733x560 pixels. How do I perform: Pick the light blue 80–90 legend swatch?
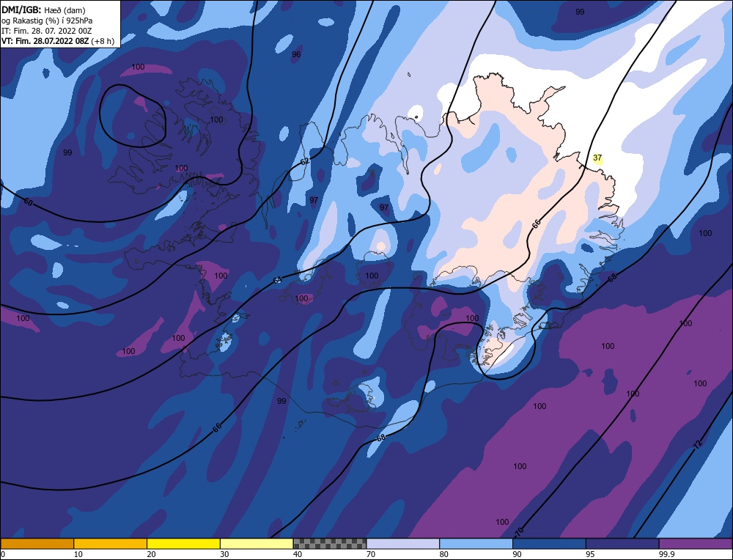tap(476, 544)
